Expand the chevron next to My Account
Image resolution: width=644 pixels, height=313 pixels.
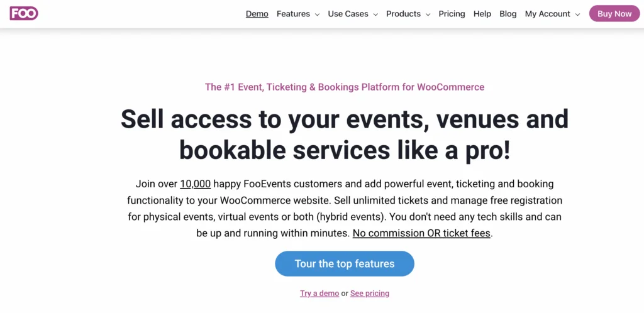[x=577, y=14]
